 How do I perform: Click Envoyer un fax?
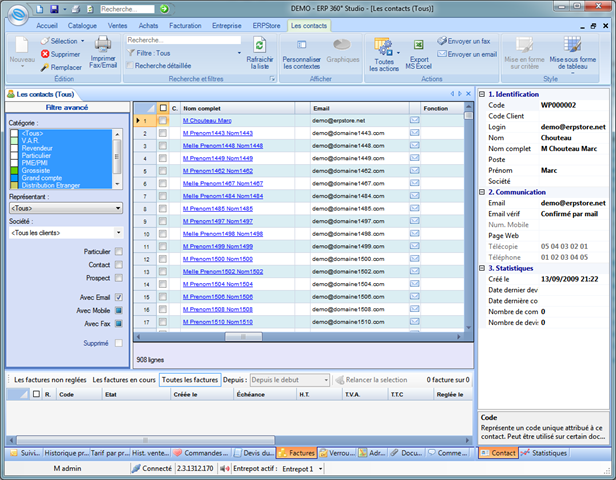tap(464, 41)
